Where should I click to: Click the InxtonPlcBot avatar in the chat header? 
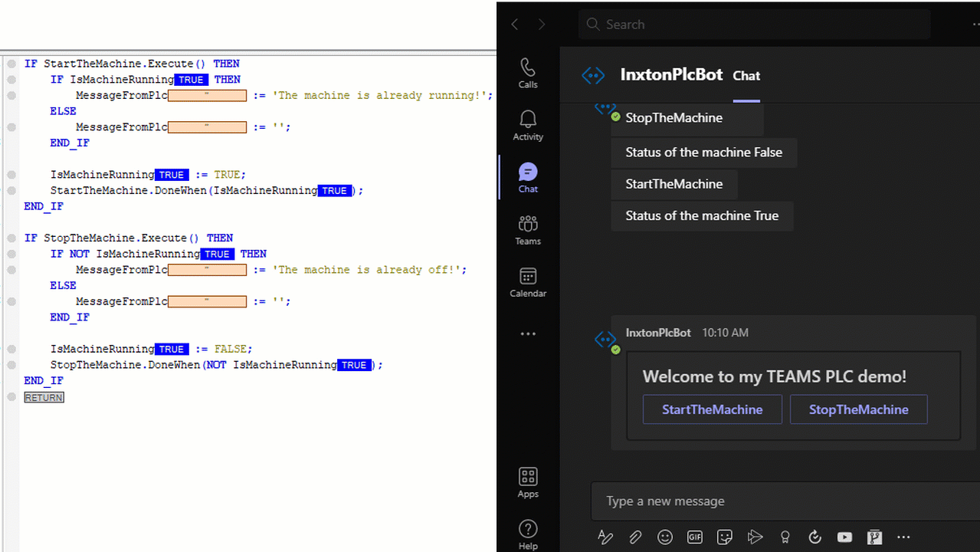point(593,75)
